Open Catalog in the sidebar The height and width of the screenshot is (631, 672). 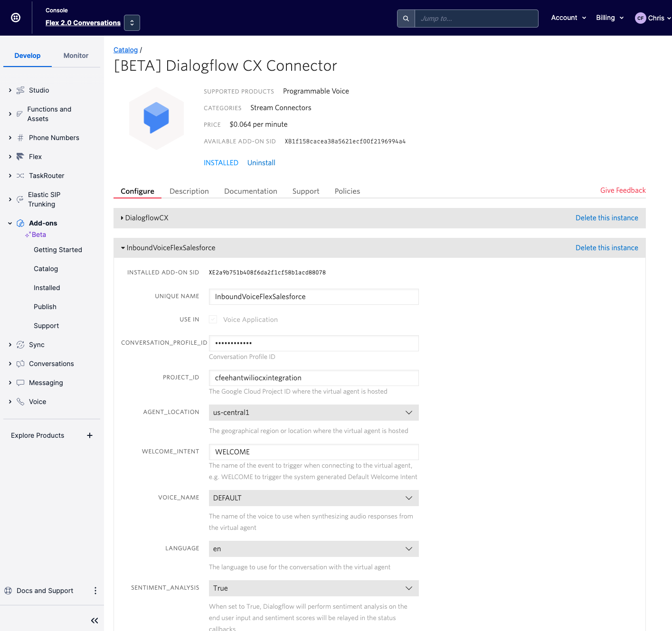click(46, 269)
